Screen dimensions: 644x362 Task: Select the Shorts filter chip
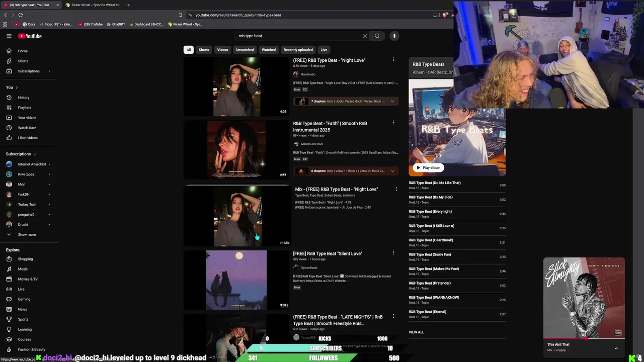click(x=204, y=50)
